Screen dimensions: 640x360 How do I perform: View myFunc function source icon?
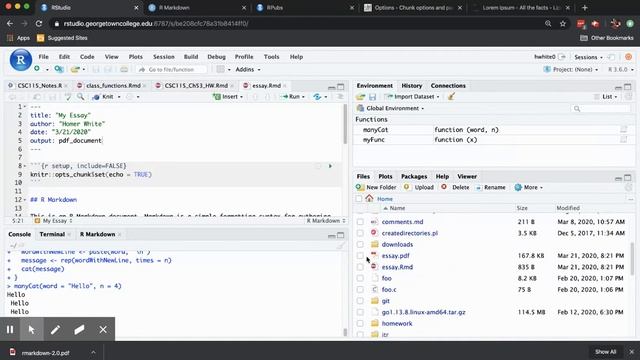623,140
